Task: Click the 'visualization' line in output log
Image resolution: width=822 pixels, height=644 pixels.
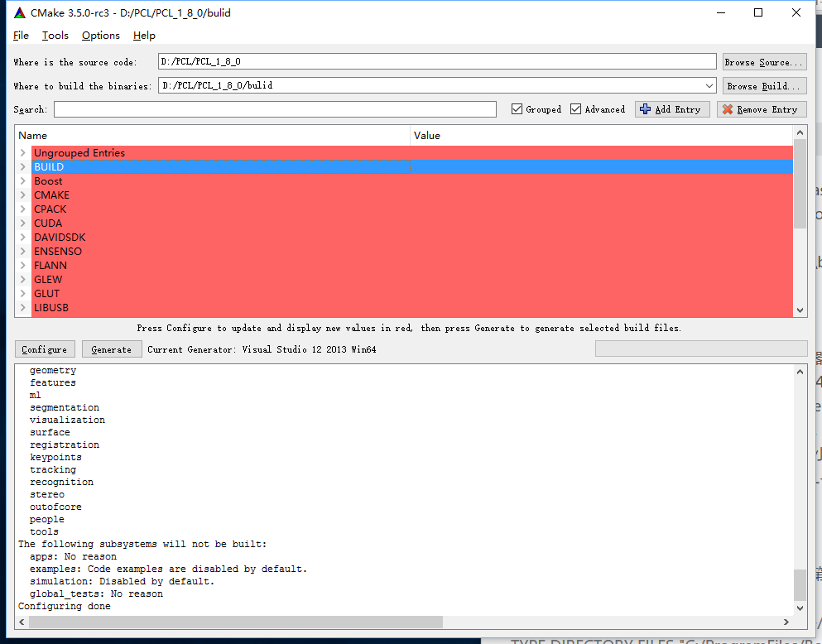Action: 67,420
